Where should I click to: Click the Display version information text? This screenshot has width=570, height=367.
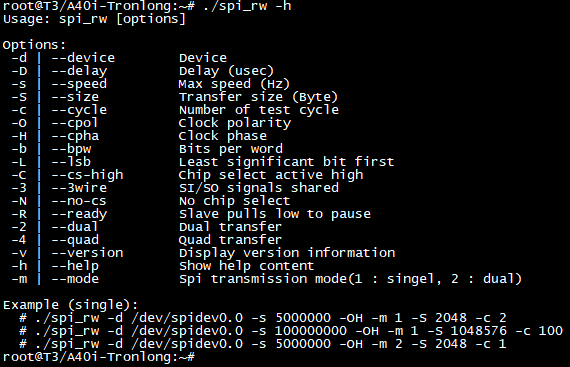point(287,253)
